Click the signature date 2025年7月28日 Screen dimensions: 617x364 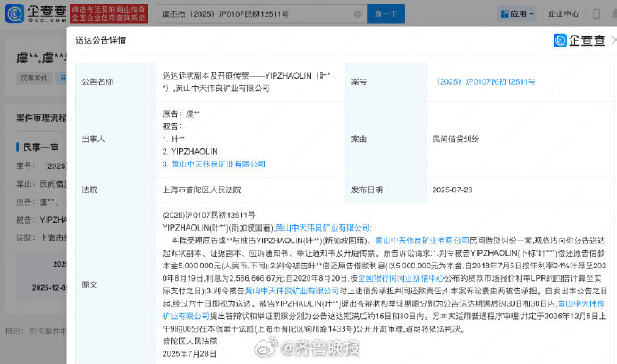coord(190,354)
